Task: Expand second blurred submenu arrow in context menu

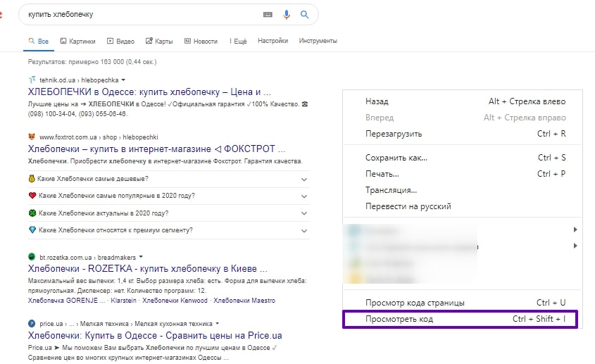Action: coord(575,246)
